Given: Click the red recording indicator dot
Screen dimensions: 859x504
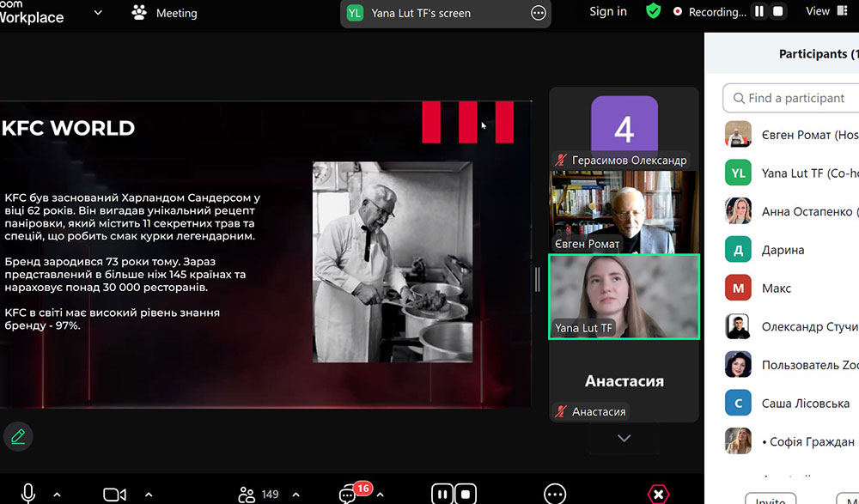Looking at the screenshot, I should (x=678, y=11).
